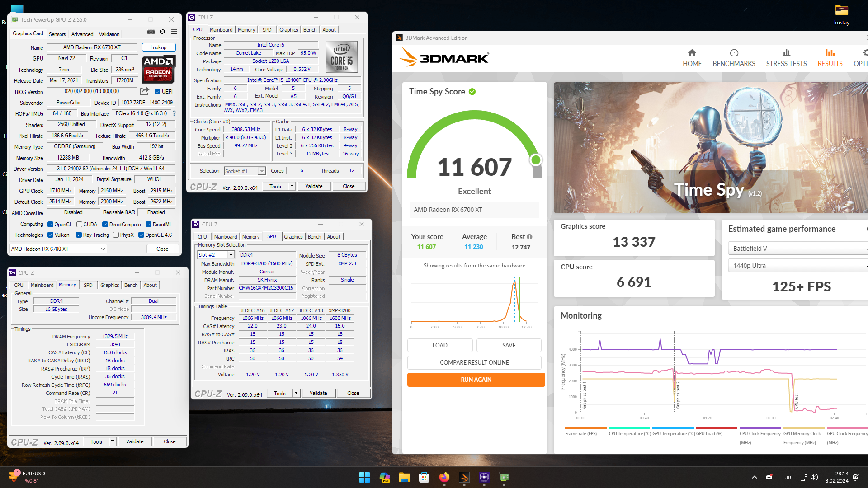Toggle CUDA checkbox

[79, 225]
